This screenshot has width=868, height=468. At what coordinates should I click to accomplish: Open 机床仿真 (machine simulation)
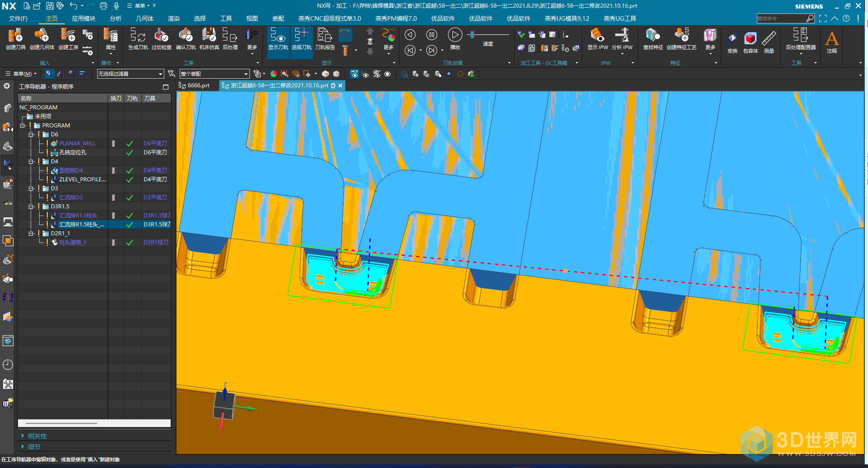pyautogui.click(x=209, y=39)
